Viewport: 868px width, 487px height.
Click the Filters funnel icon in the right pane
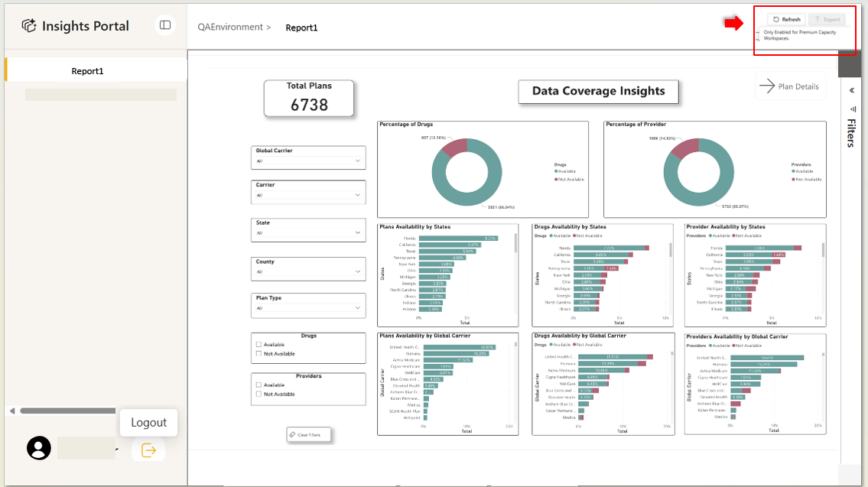852,109
